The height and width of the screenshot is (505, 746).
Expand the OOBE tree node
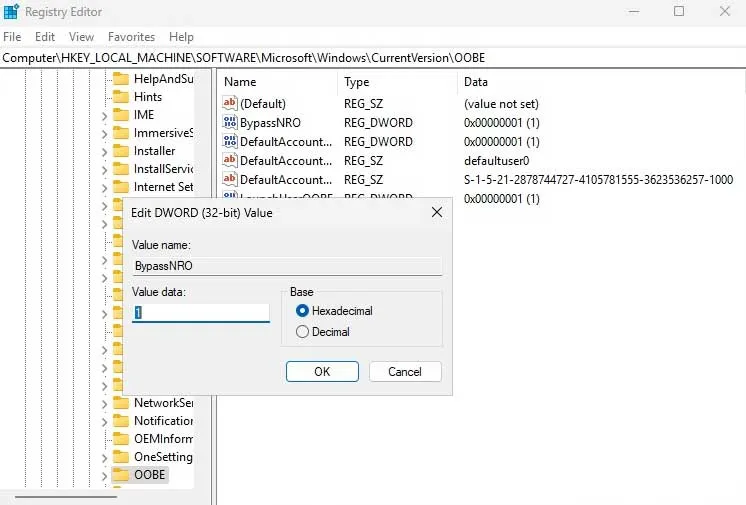[x=105, y=476]
